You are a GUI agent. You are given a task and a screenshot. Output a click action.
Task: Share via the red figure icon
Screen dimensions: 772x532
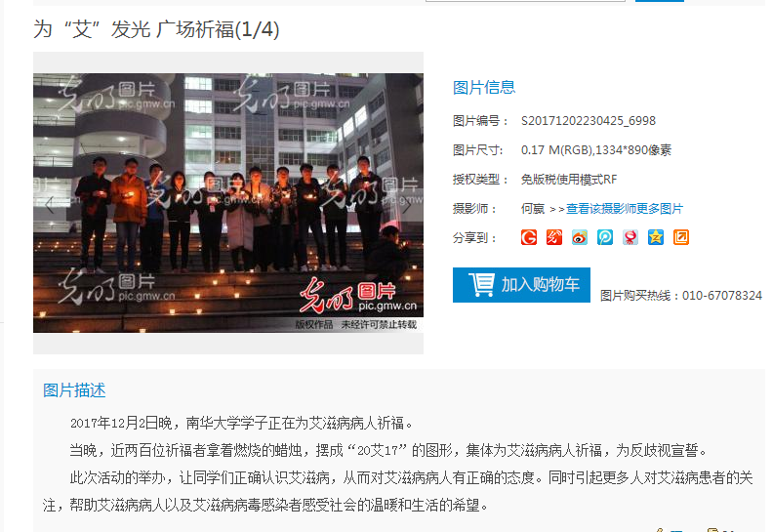(630, 237)
